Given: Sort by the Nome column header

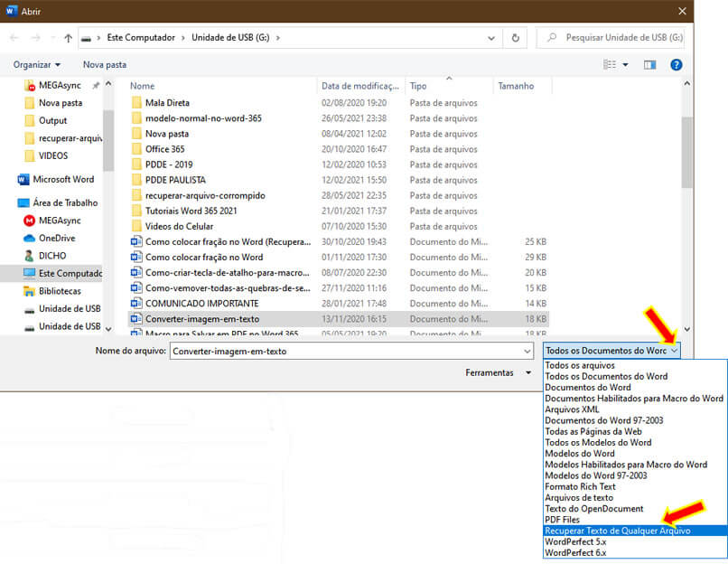Looking at the screenshot, I should 142,86.
